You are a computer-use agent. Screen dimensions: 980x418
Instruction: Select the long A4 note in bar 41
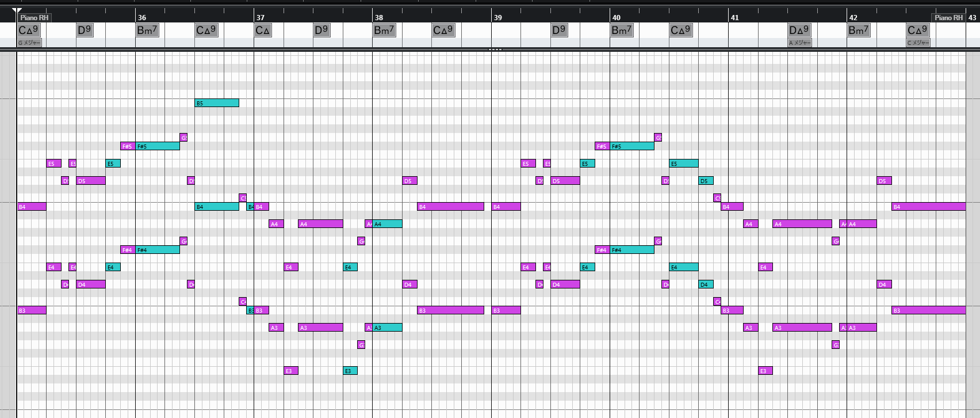coord(802,224)
